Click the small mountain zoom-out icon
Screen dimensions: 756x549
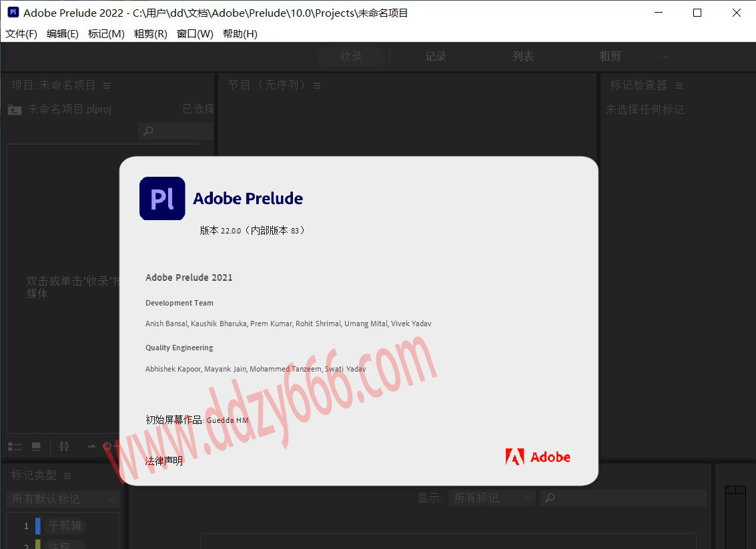pos(91,447)
